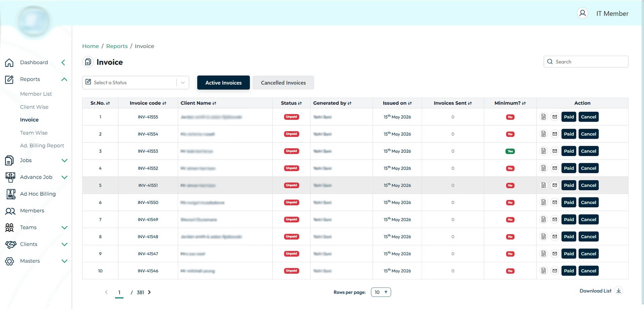Switch to Cancelled Invoices tab
The width and height of the screenshot is (644, 309).
[283, 83]
